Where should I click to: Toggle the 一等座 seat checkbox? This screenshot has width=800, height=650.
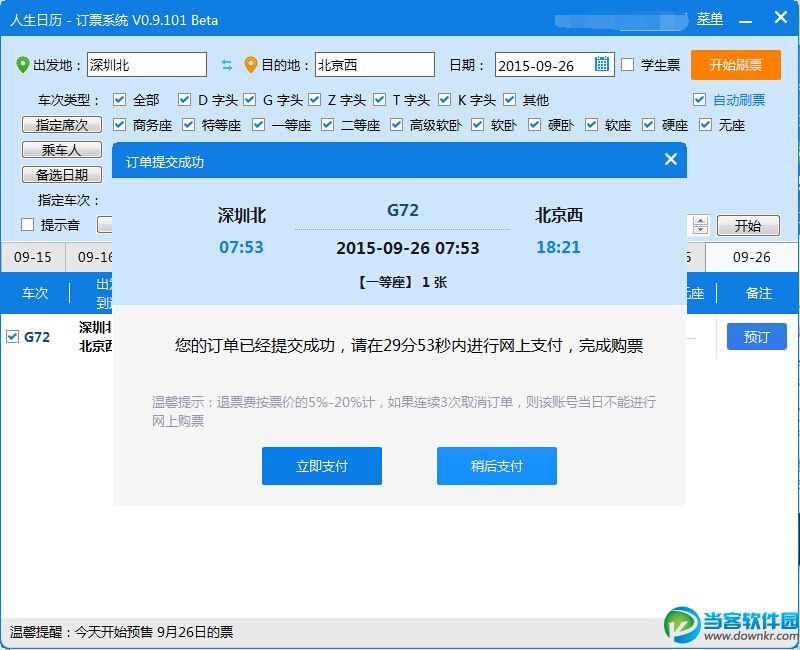pyautogui.click(x=258, y=124)
